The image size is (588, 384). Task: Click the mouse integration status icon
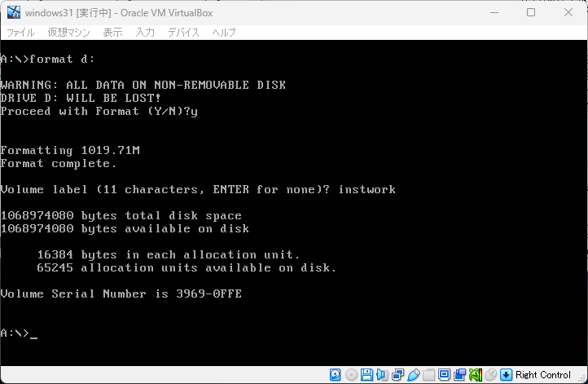click(x=490, y=374)
